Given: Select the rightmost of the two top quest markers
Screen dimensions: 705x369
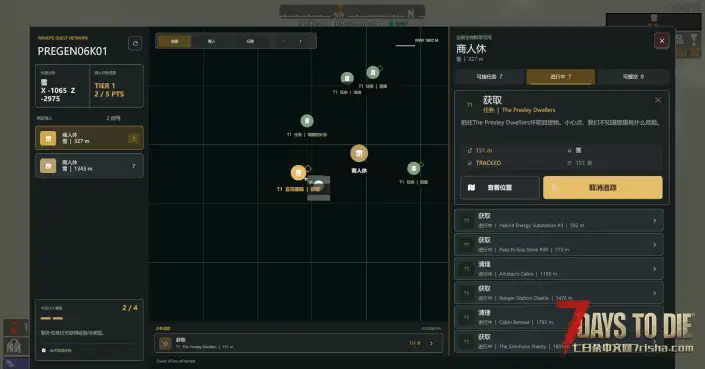Looking at the screenshot, I should point(373,72).
